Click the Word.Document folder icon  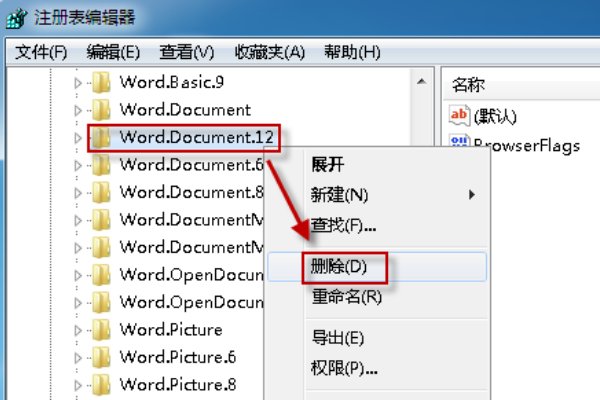click(x=101, y=110)
